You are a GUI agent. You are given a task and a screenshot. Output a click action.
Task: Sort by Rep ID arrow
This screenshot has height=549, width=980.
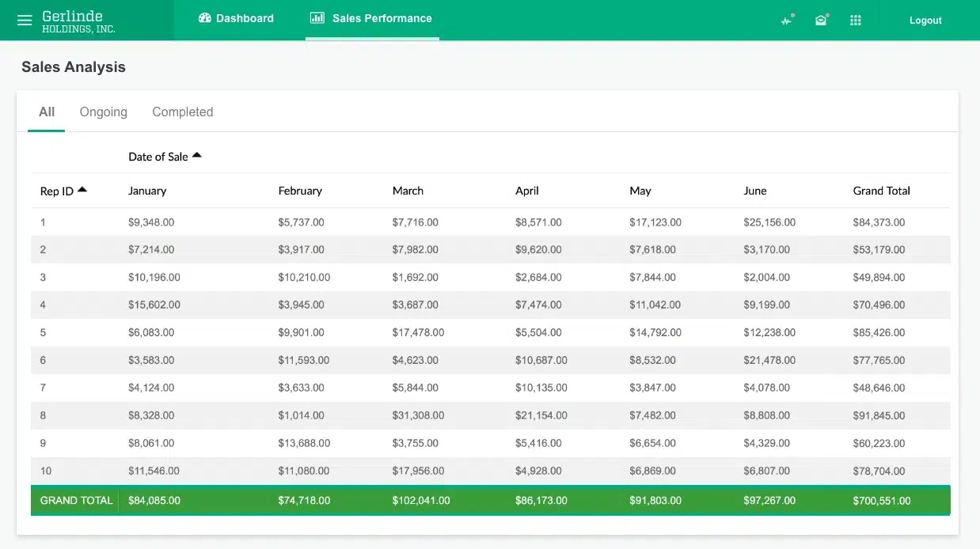click(x=82, y=190)
